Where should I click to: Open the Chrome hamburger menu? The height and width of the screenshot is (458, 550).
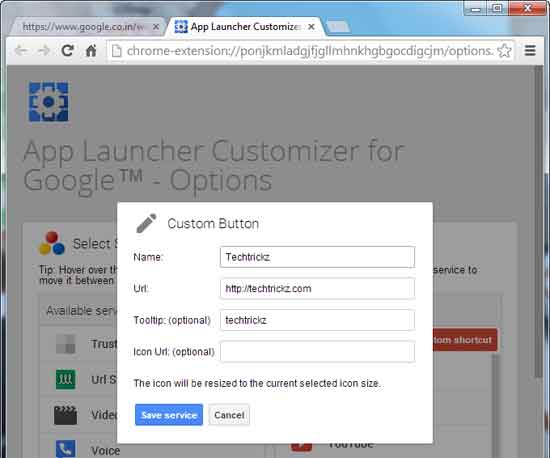point(530,51)
